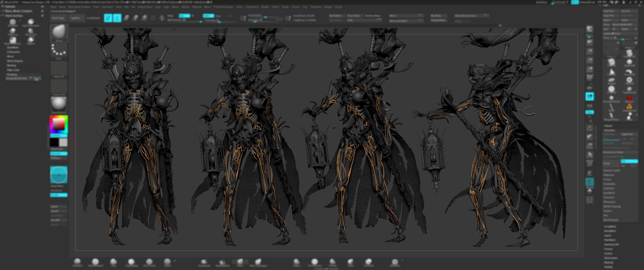Viewport: 644px width, 270px height.
Task: Open the material sphere selector
Action: pyautogui.click(x=59, y=104)
